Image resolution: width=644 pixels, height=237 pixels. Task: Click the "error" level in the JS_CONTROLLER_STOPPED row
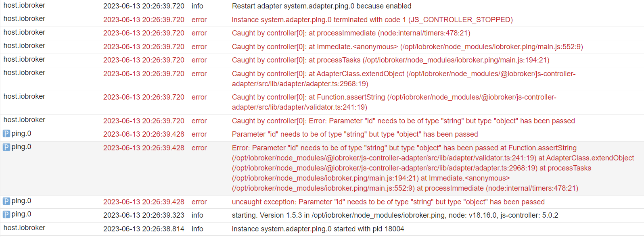point(199,20)
